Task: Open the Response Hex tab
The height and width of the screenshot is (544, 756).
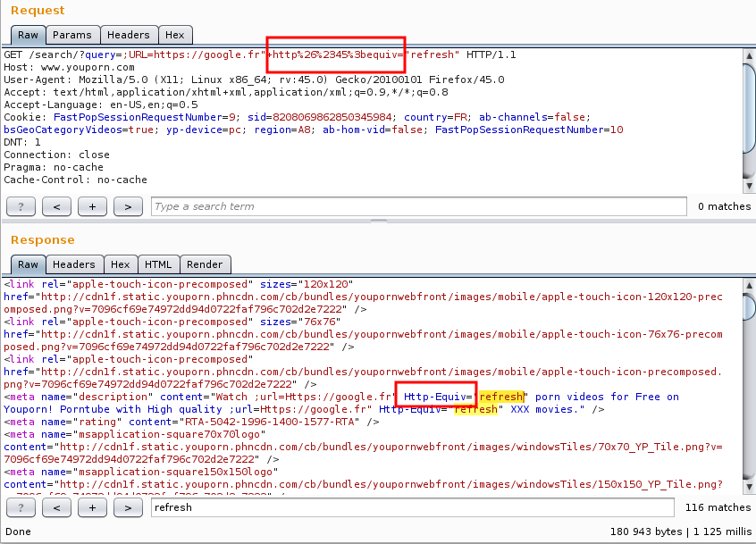Action: click(121, 264)
